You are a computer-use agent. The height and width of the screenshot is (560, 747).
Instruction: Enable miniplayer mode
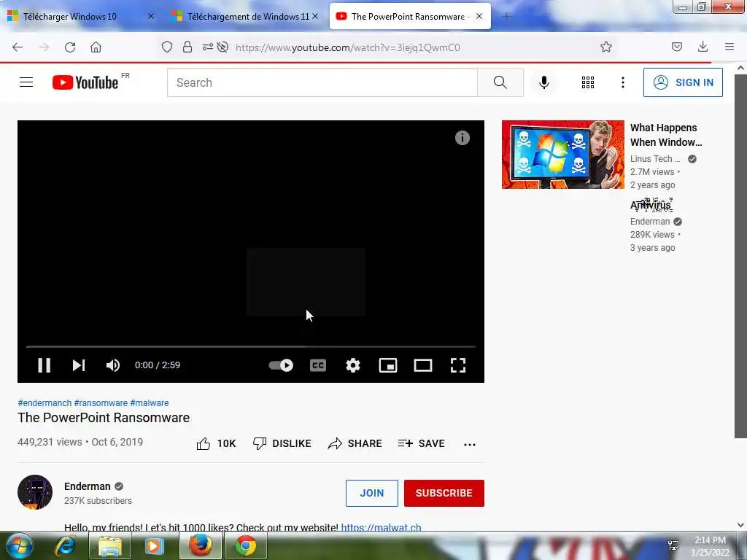point(388,365)
